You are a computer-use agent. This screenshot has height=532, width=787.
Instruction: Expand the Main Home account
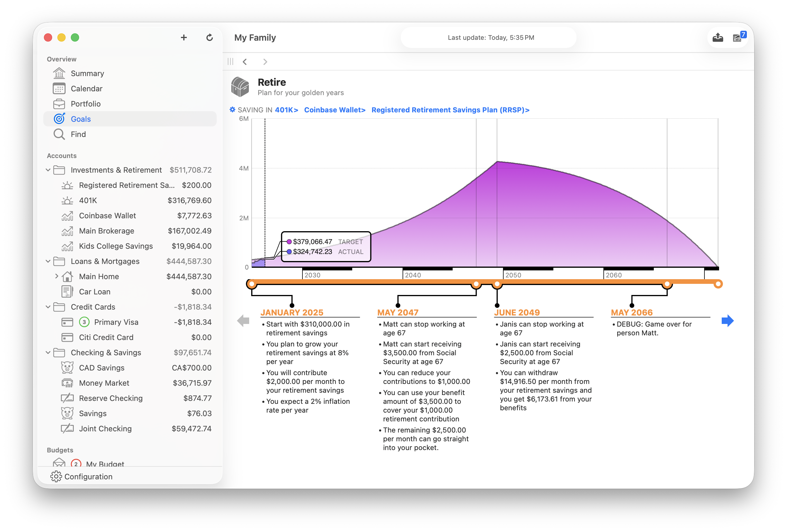pos(57,276)
